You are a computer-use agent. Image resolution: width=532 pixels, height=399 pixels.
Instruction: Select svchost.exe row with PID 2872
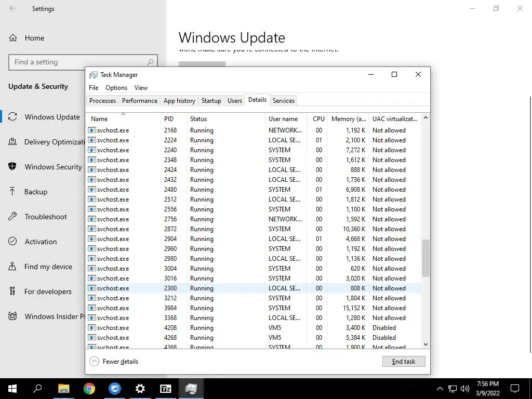254,229
